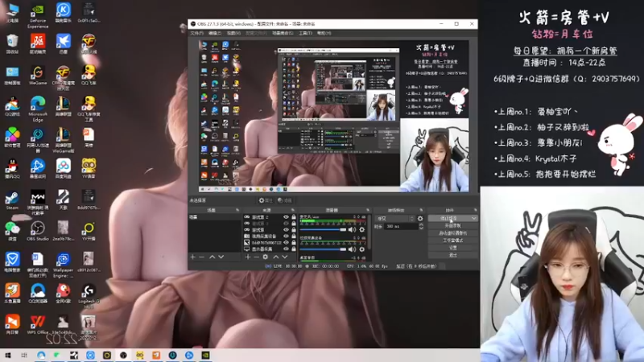Open the green WeChat desktop icon
Screen dimensions: 644x362
coord(12,232)
